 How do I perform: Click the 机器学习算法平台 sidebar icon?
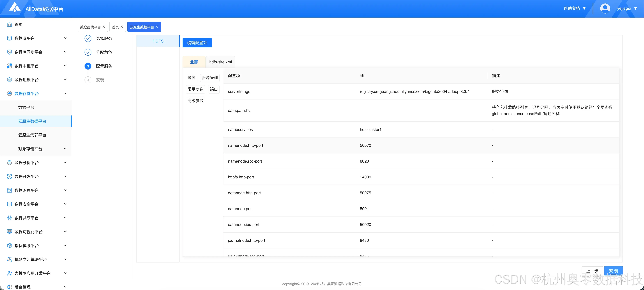[9, 259]
